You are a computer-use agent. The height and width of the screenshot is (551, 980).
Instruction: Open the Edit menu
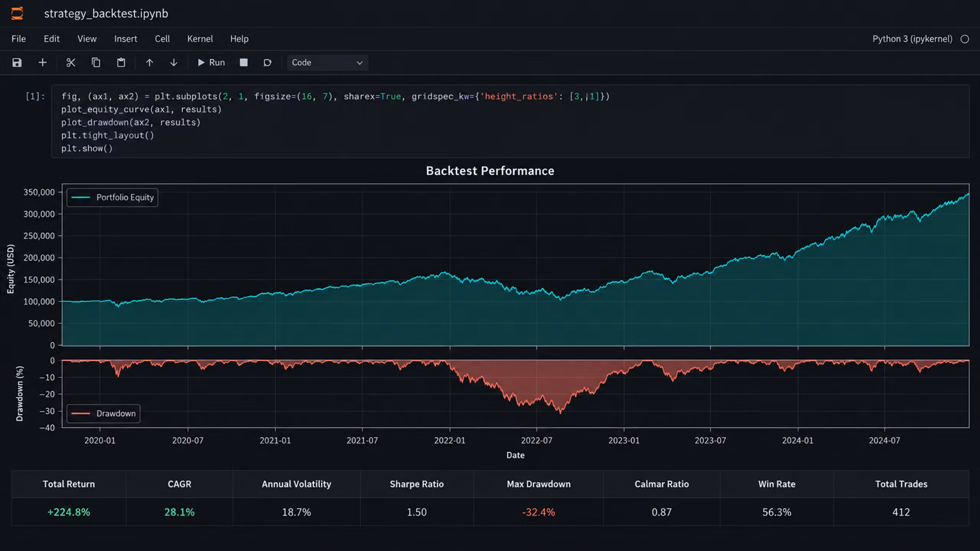click(51, 39)
